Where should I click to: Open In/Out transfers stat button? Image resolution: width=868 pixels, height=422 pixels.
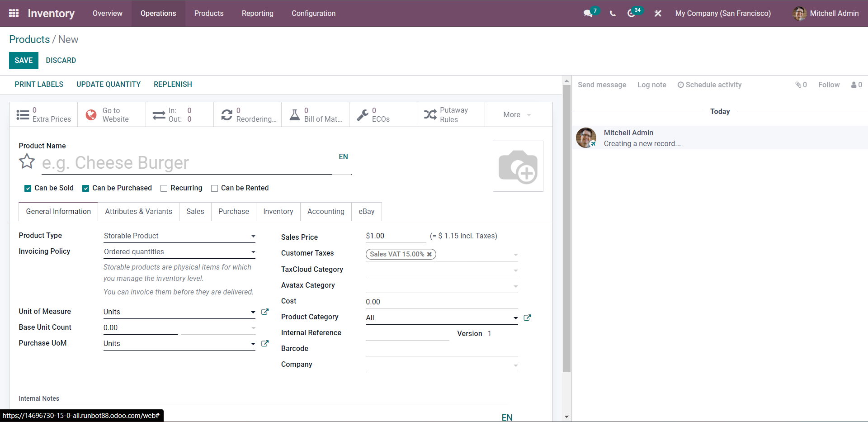[179, 114]
